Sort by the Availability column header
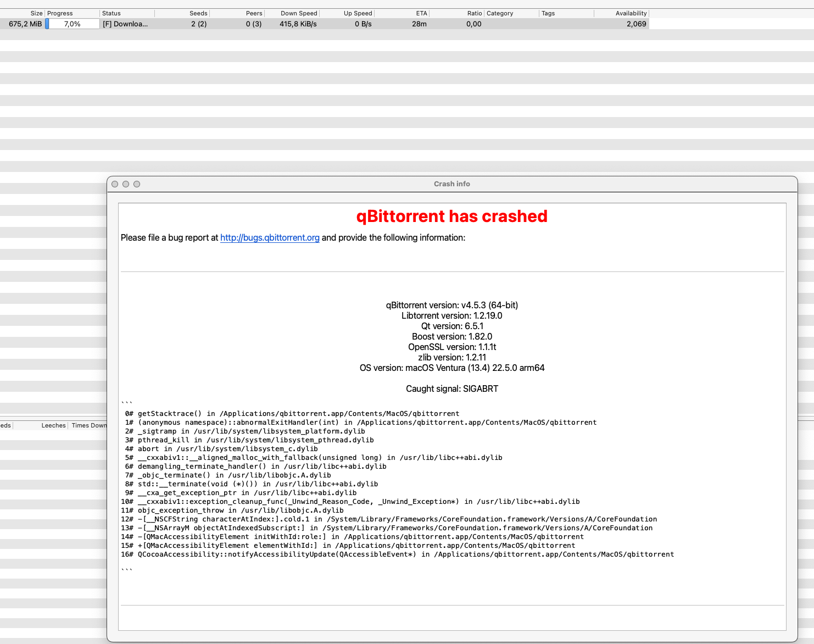 pos(626,13)
